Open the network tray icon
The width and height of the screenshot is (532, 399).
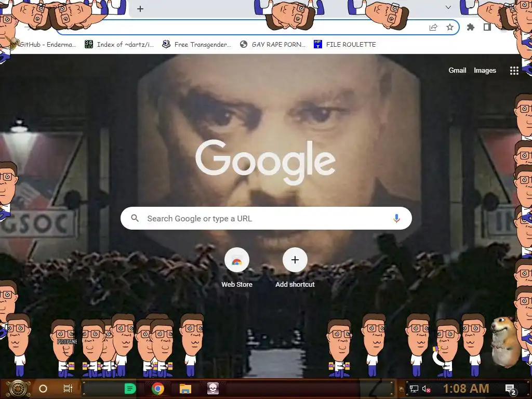[x=414, y=389]
